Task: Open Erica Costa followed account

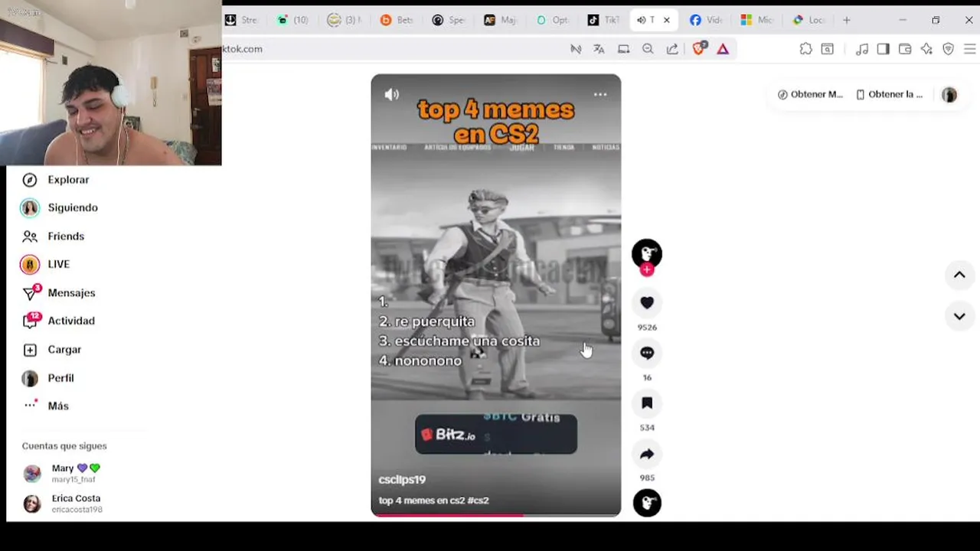Action: (x=63, y=503)
